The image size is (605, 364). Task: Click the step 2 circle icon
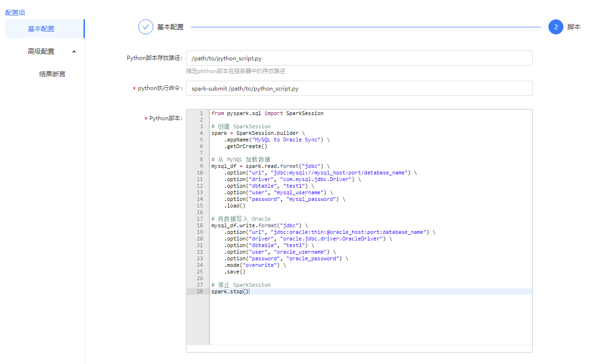[555, 27]
